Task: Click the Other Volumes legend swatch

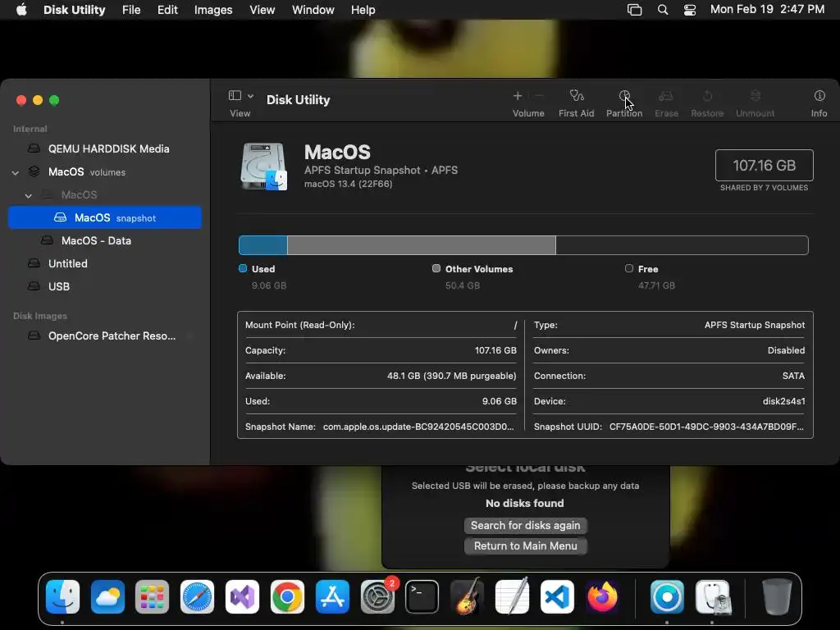Action: [x=436, y=268]
